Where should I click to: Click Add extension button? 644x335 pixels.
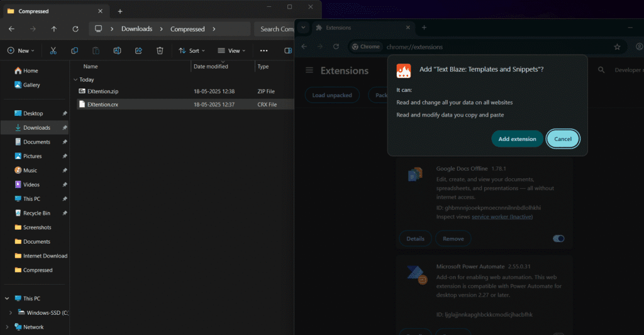click(x=517, y=139)
